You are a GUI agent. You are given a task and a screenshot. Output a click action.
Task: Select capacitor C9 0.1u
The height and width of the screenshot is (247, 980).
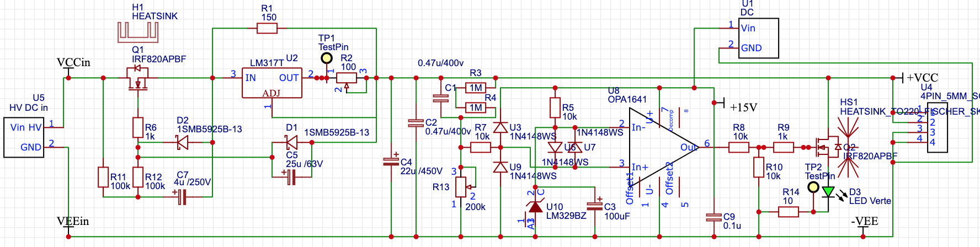[714, 217]
